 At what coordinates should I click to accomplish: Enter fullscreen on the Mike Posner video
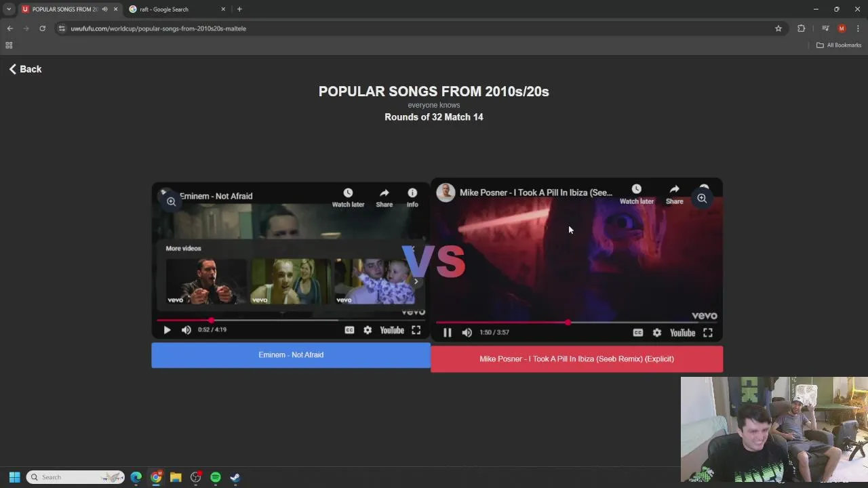(708, 332)
